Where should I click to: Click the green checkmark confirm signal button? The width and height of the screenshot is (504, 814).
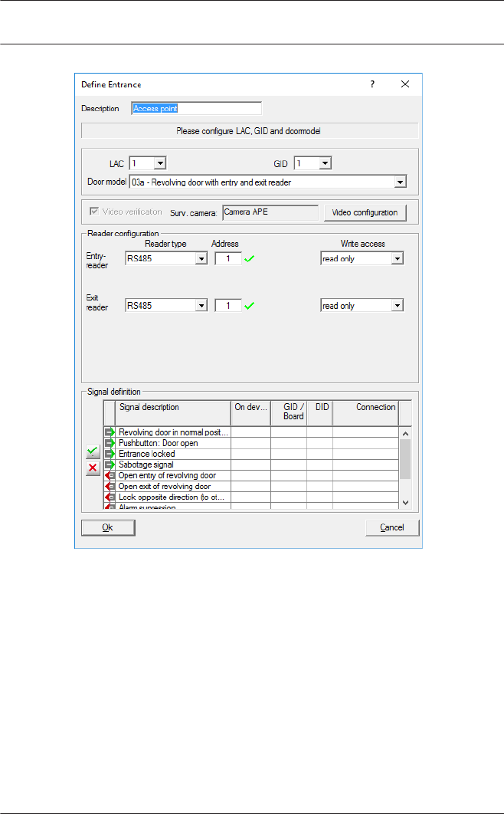click(x=93, y=451)
